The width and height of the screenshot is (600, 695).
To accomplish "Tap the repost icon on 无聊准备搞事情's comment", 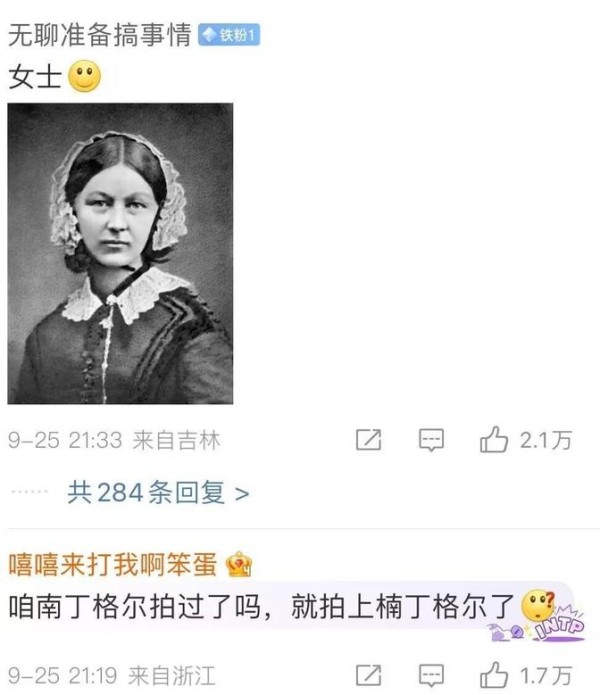I will pos(369,440).
